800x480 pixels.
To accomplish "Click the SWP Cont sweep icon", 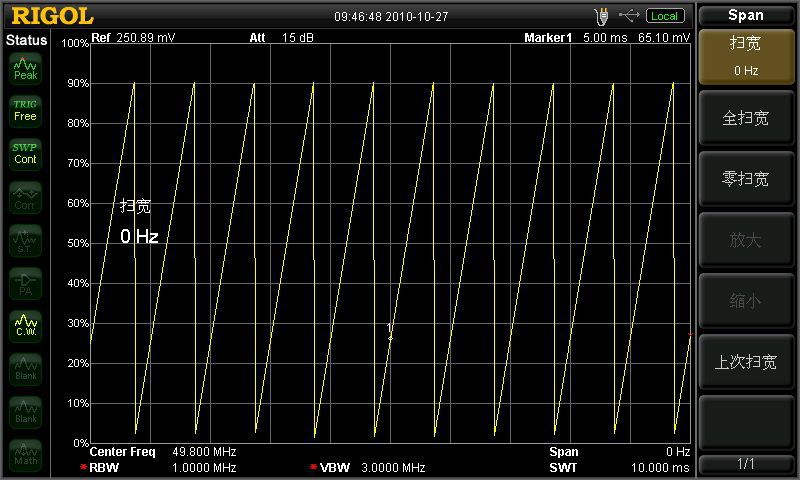I will tap(25, 154).
